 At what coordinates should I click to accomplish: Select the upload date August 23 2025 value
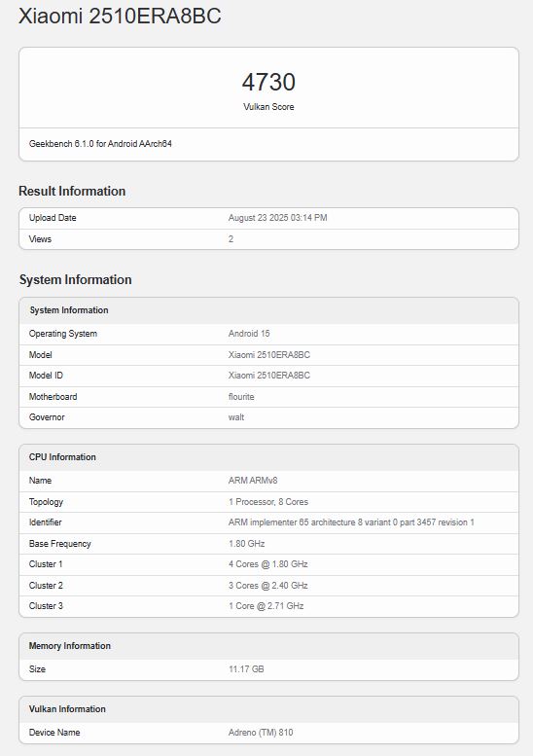[x=277, y=218]
